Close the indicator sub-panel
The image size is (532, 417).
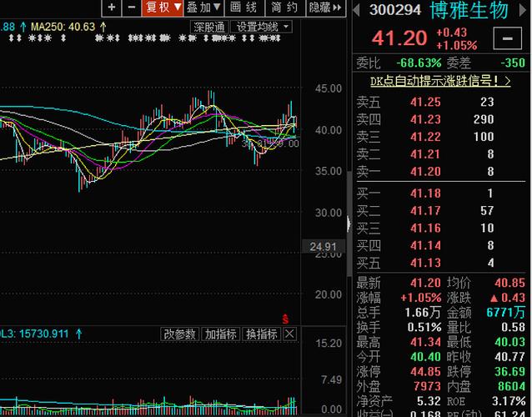click(x=289, y=334)
